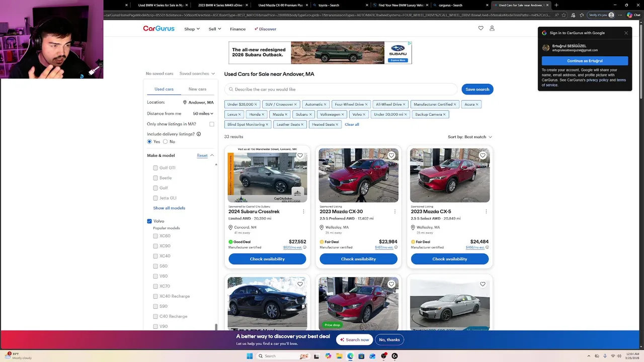Switch to the Used cars tab
This screenshot has height=362, width=644.
164,89
